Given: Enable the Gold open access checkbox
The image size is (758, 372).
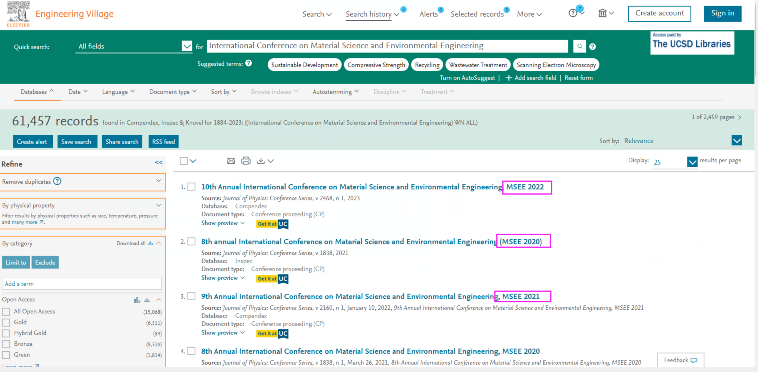Looking at the screenshot, I should [6, 322].
